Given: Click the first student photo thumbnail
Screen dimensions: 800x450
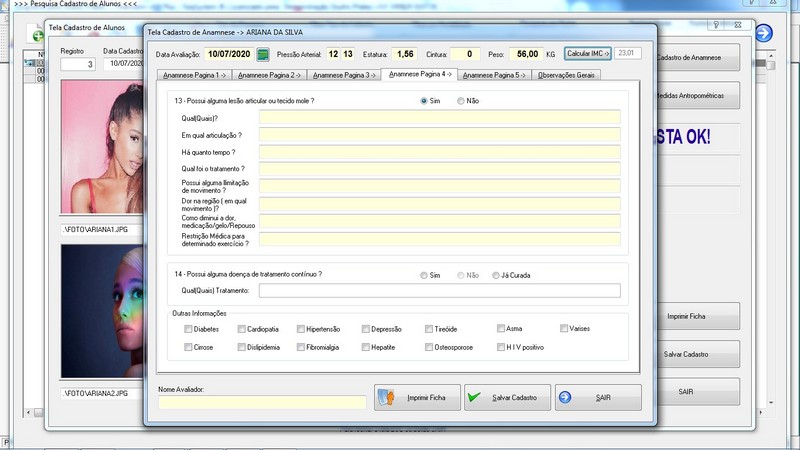Looking at the screenshot, I should coord(102,146).
